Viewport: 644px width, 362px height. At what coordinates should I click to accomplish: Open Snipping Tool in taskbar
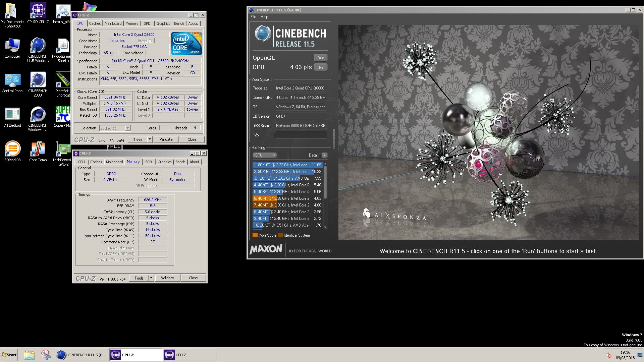(46, 355)
